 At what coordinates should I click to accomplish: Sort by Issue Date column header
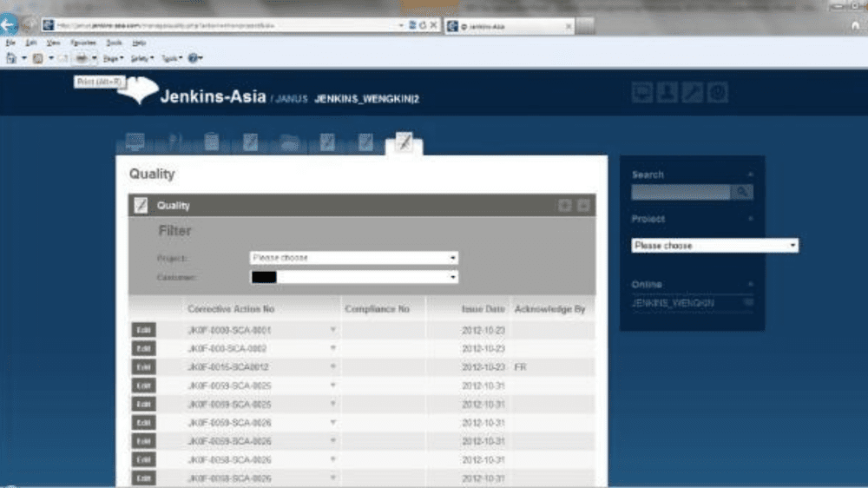(483, 309)
